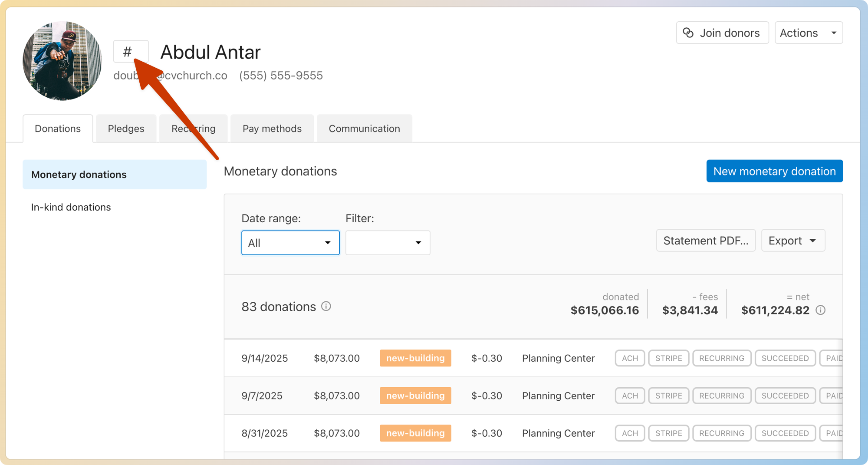Select Monetary donations in sidebar

[79, 175]
